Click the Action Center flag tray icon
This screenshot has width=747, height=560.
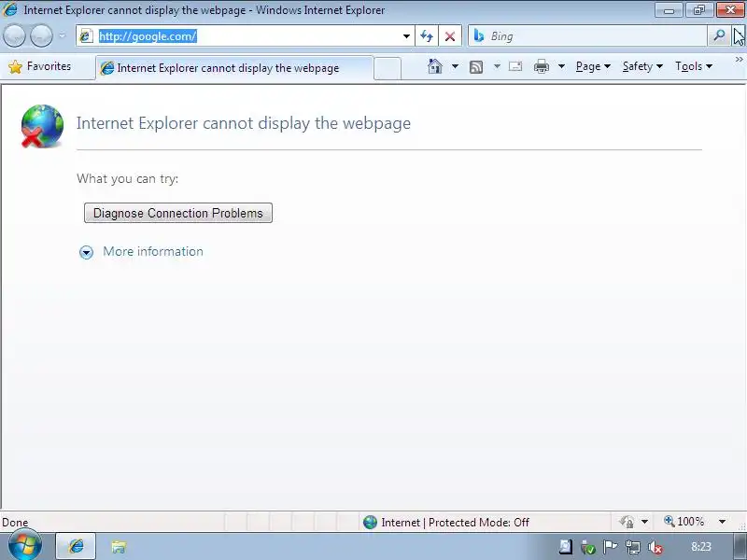point(610,547)
